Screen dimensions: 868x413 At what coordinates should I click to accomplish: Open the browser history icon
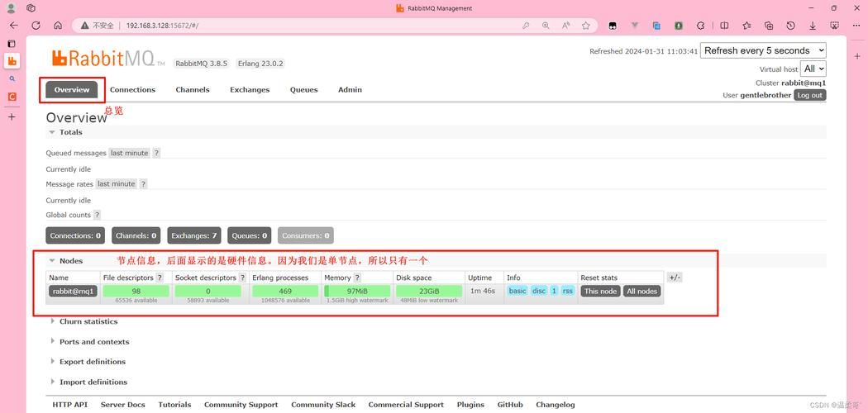click(x=790, y=26)
